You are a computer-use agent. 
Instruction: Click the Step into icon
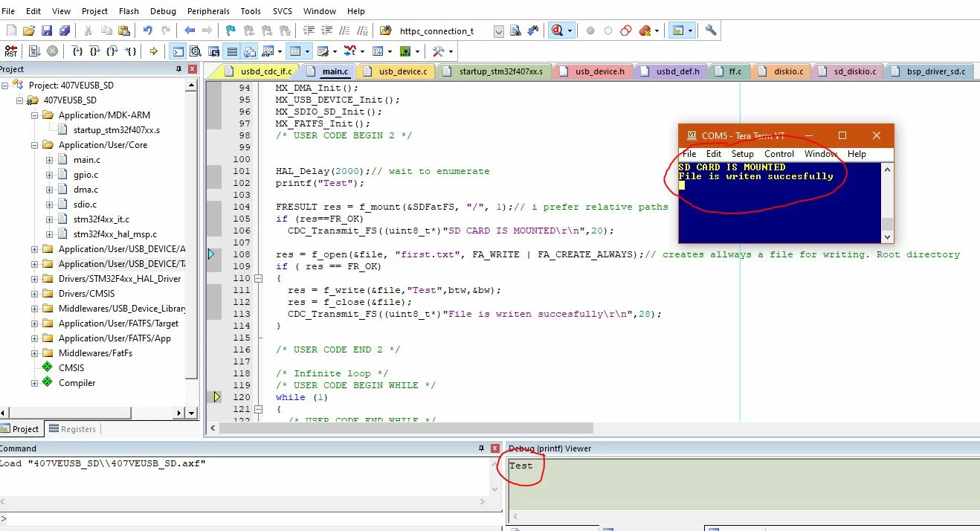pyautogui.click(x=77, y=51)
